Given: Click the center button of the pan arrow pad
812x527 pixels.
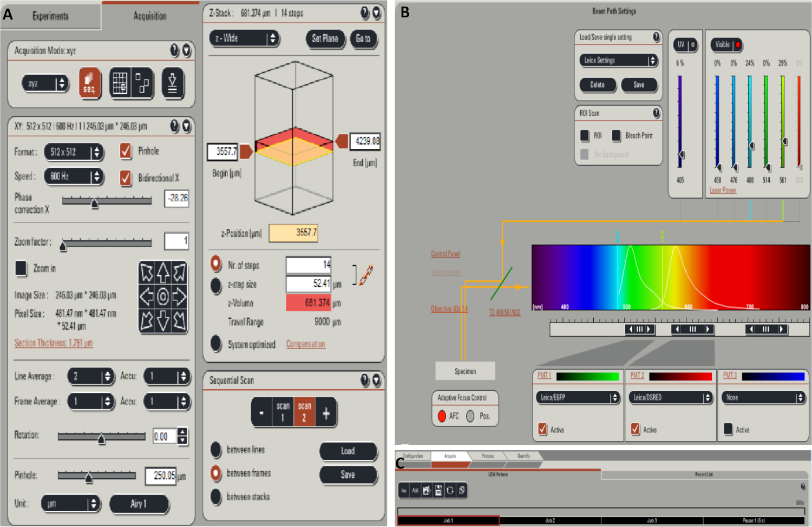Looking at the screenshot, I should click(163, 297).
